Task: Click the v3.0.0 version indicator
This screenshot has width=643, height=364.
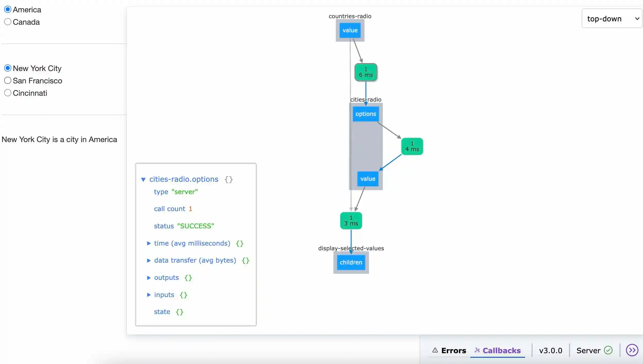Action: click(550, 350)
